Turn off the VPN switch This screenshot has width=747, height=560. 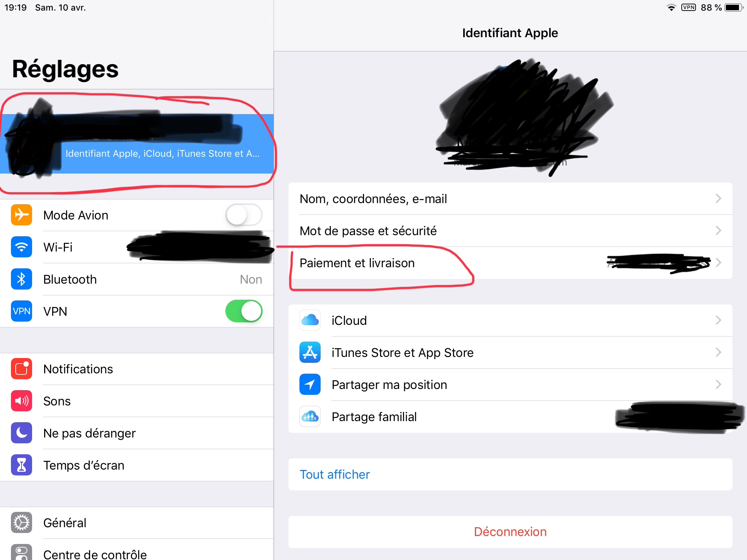[x=244, y=311]
